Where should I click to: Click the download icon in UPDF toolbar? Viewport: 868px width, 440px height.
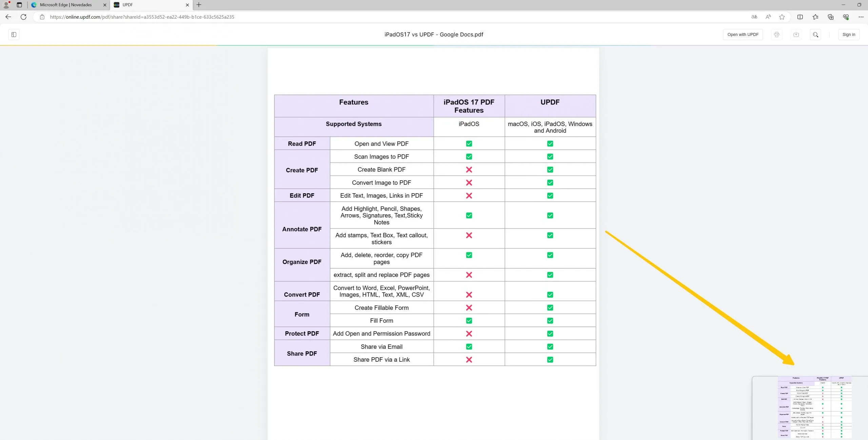tap(796, 35)
